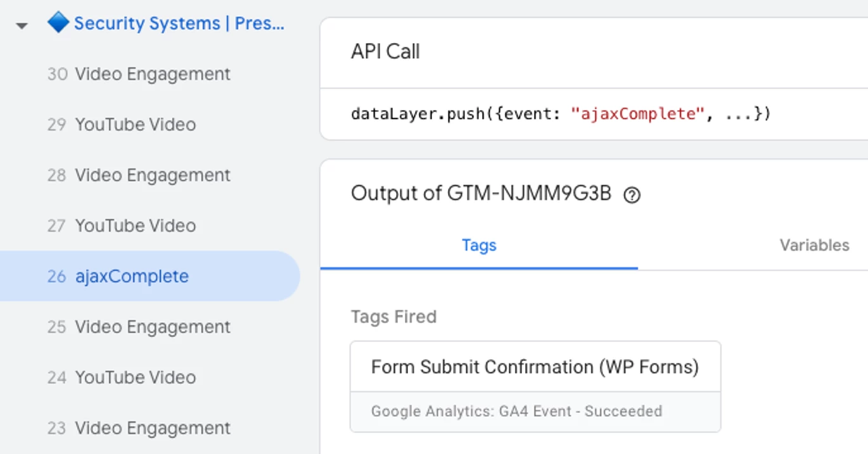Click the help icon beside GTM-NJMM9G3B

point(632,195)
